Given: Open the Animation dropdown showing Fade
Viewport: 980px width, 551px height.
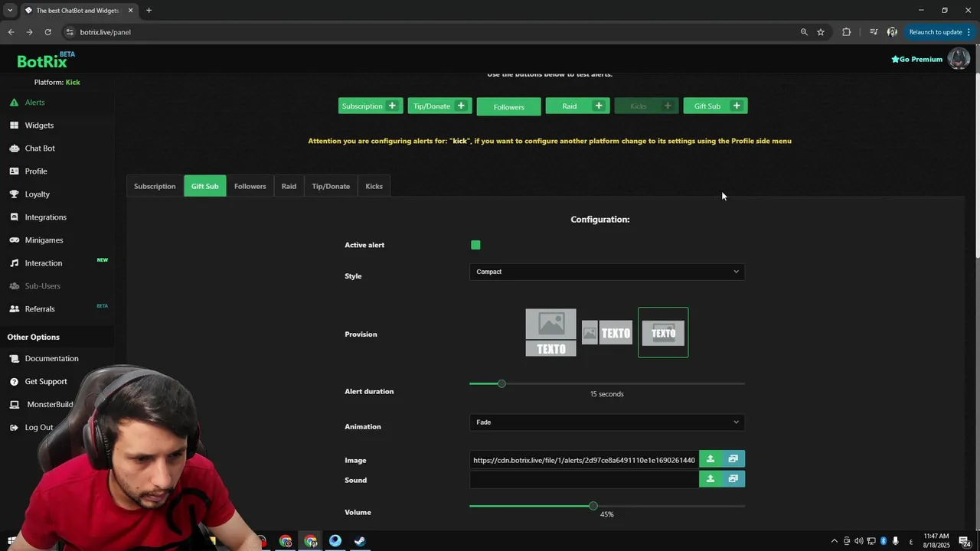Looking at the screenshot, I should 607,422.
